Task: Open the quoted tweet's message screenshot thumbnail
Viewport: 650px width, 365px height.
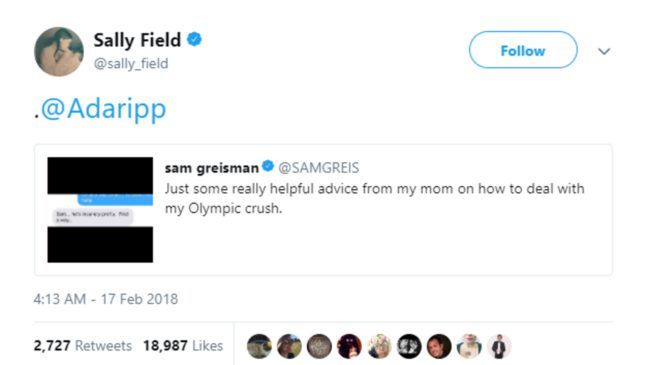Action: (x=100, y=210)
